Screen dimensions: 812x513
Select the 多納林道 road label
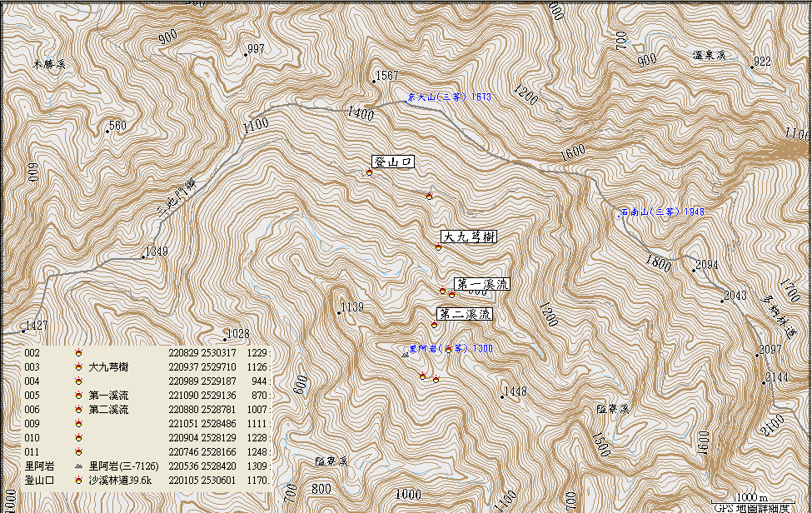pyautogui.click(x=779, y=316)
